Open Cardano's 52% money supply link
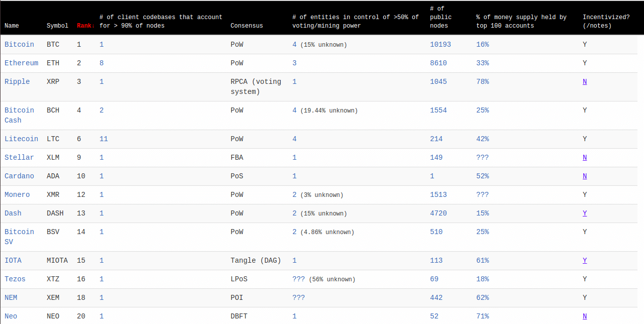The height and width of the screenshot is (324, 644). (482, 176)
